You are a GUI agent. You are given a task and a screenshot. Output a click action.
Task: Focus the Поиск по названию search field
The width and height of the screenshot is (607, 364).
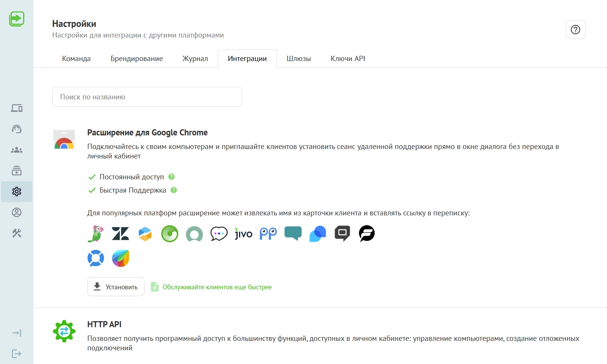point(147,97)
